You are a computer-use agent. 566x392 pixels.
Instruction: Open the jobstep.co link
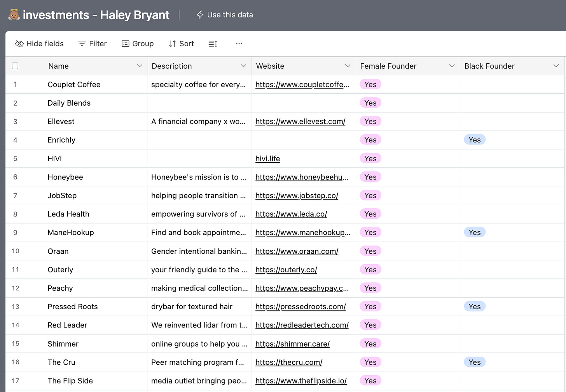297,195
